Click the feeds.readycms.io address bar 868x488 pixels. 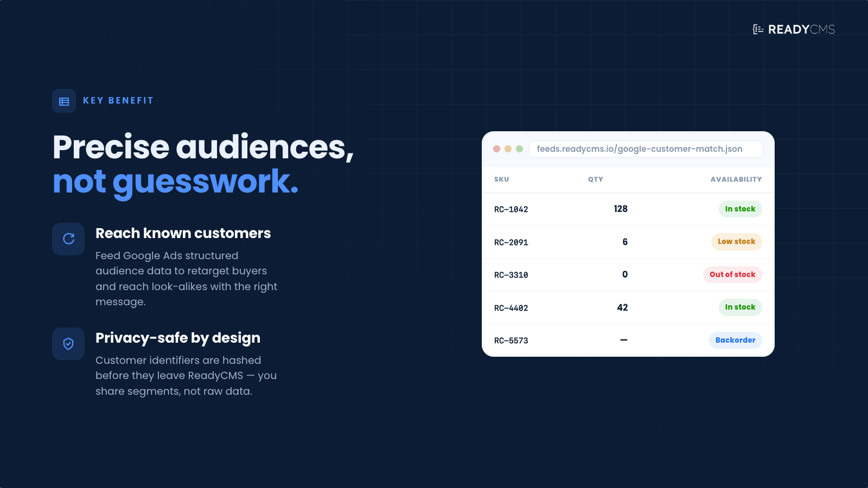tap(646, 149)
